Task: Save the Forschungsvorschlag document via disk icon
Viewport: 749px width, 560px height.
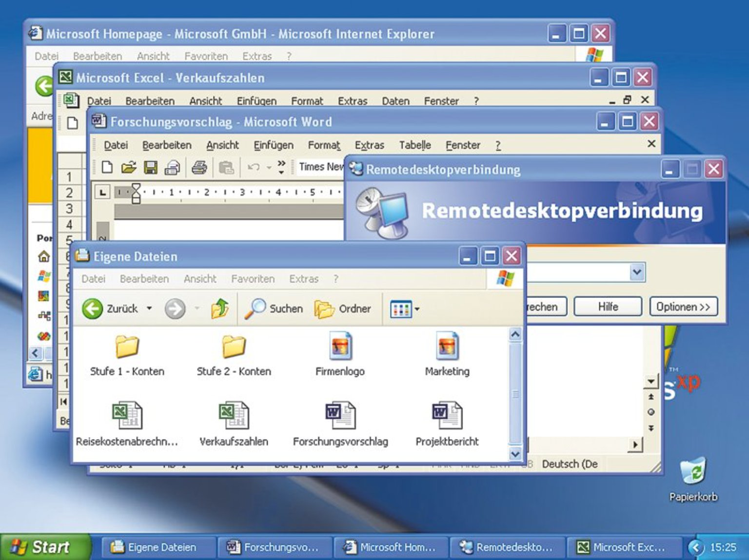Action: click(x=151, y=167)
